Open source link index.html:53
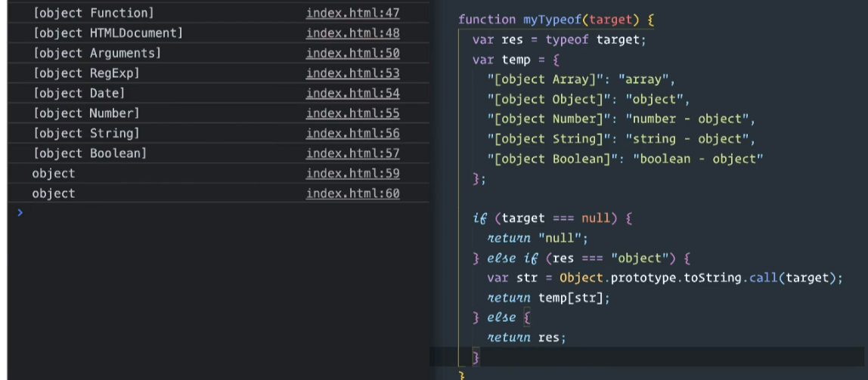 tap(352, 73)
